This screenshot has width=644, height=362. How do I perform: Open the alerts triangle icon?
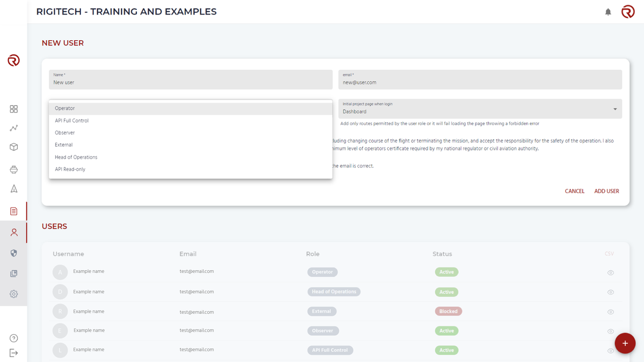click(13, 189)
